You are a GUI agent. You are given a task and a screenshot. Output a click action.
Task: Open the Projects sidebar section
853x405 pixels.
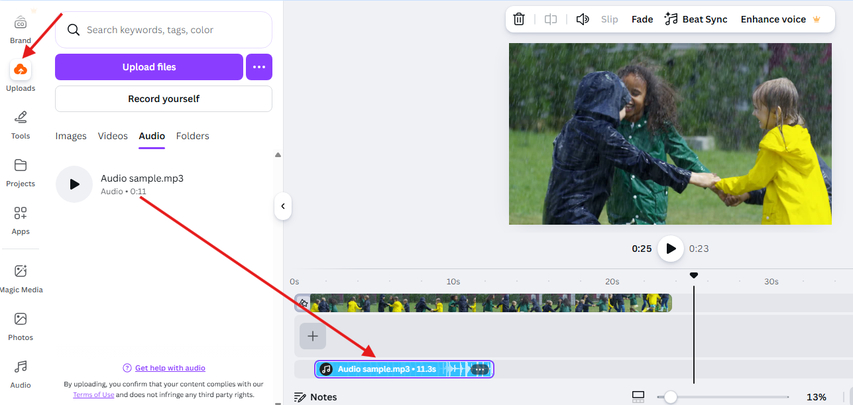[21, 173]
